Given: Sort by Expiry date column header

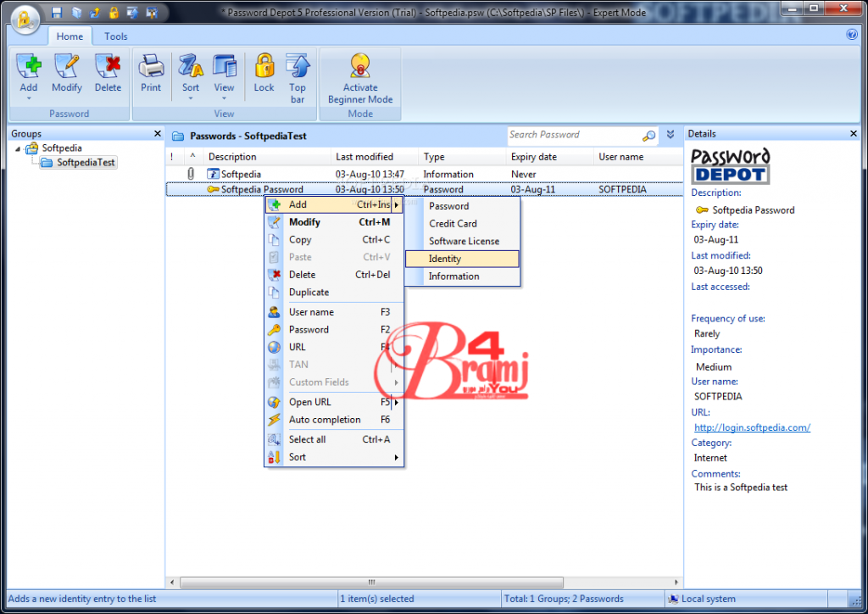Looking at the screenshot, I should pyautogui.click(x=549, y=157).
